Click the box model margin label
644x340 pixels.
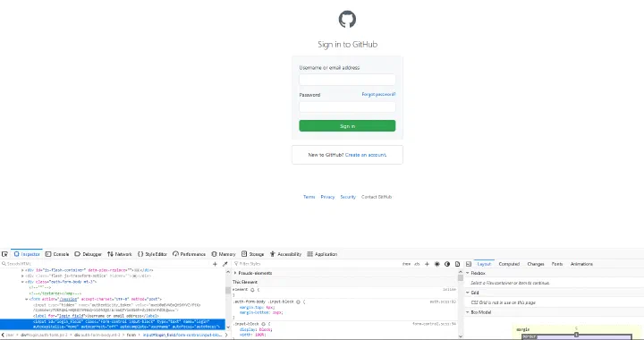coord(523,330)
